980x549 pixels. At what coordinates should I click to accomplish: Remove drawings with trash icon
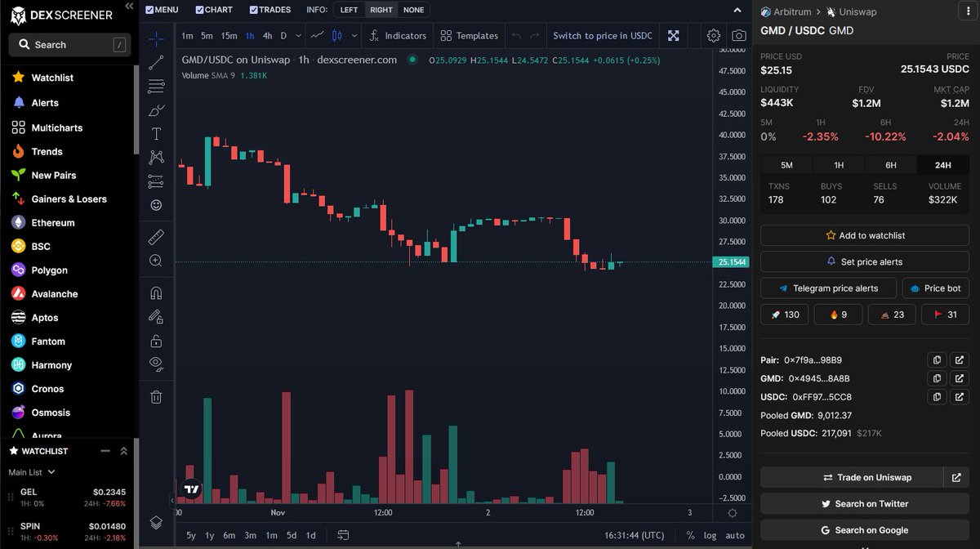tap(156, 397)
